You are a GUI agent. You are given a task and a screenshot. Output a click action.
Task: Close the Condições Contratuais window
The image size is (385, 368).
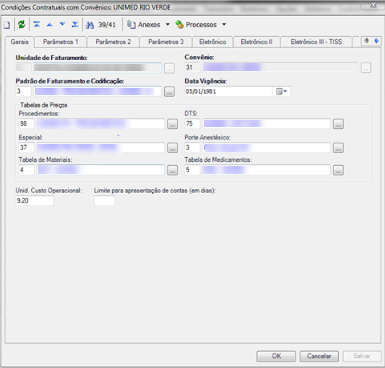(373, 5)
